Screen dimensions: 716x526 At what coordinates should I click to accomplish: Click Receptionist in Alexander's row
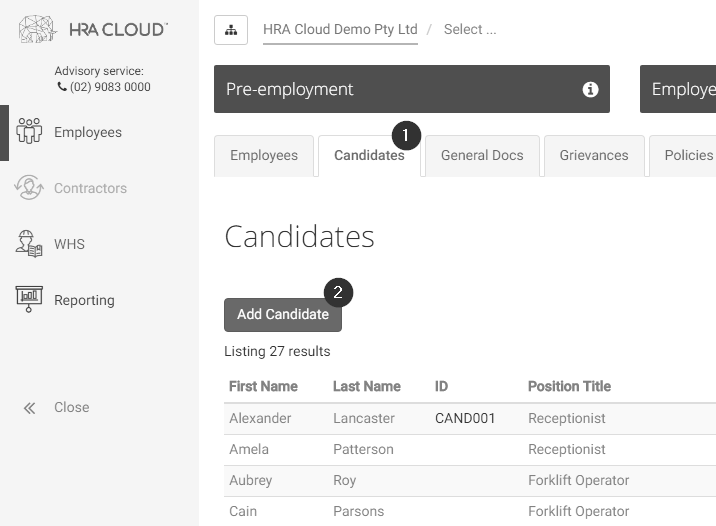pos(567,418)
